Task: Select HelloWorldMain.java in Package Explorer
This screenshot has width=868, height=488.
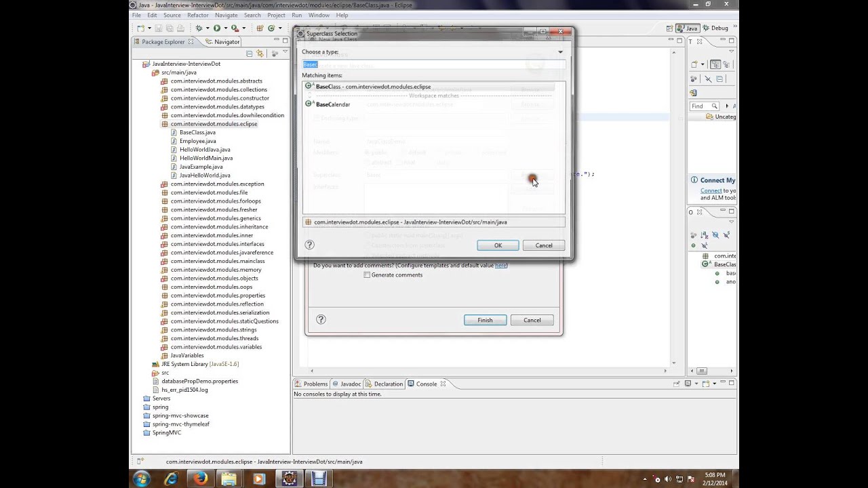Action: click(x=205, y=158)
